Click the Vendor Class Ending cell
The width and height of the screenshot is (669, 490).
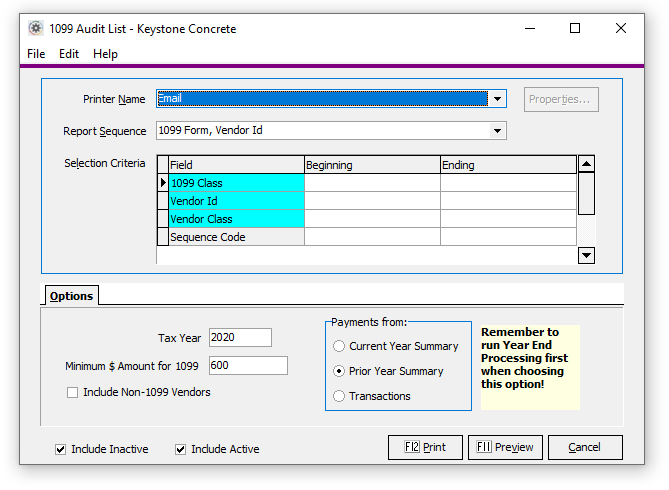tap(507, 219)
